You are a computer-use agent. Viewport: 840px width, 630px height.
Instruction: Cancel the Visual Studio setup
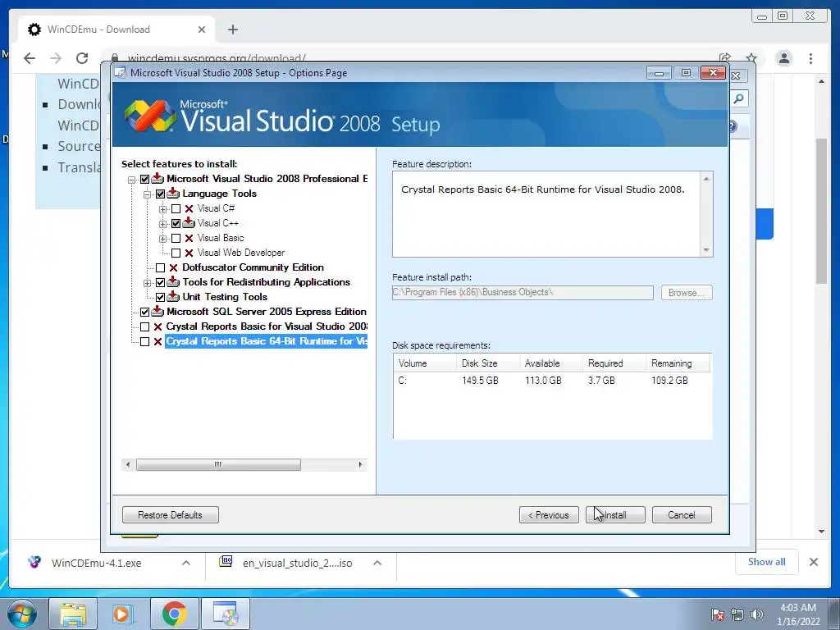(x=682, y=515)
